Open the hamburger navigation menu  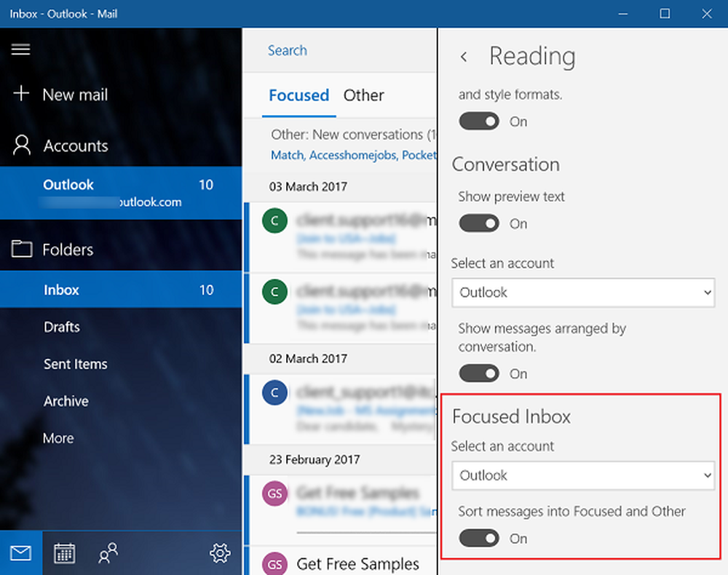tap(20, 49)
